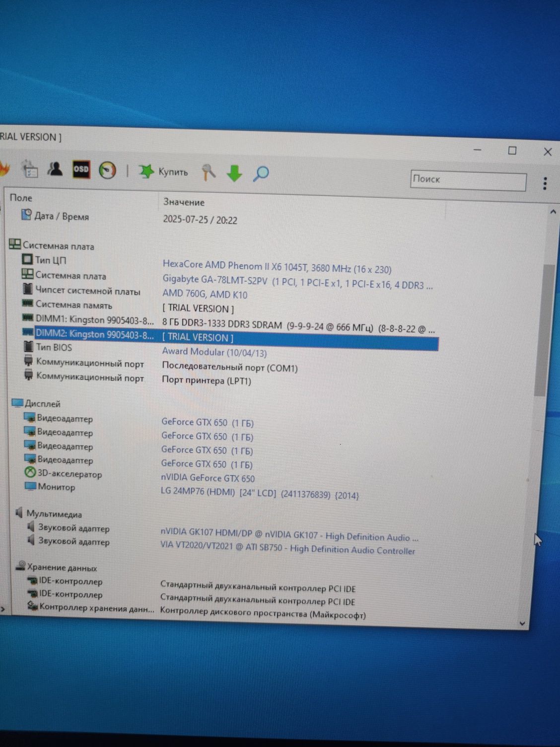Click the magnifier search toolbar icon
The height and width of the screenshot is (747, 560).
(261, 173)
